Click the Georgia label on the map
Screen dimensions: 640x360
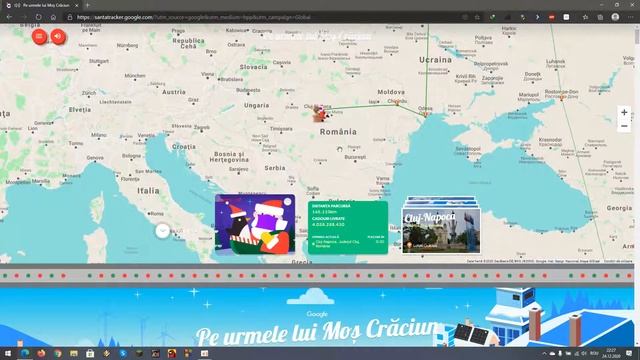tap(619, 208)
